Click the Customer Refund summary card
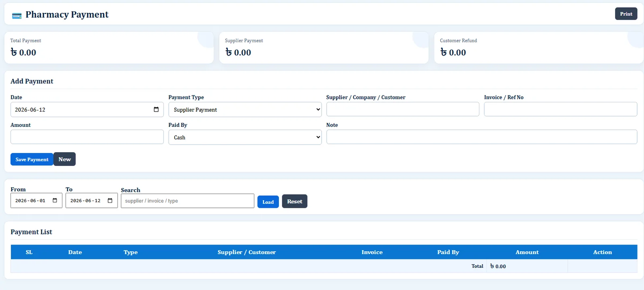644x290 pixels. click(x=539, y=48)
